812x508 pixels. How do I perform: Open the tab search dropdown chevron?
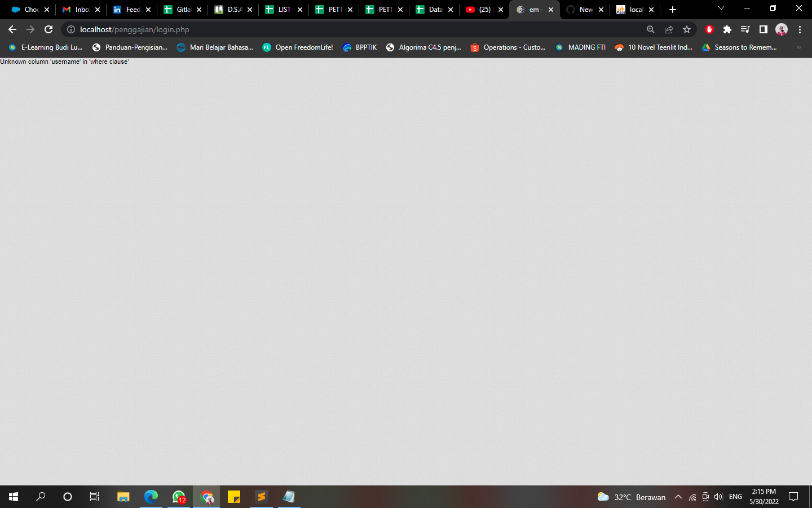tap(720, 9)
